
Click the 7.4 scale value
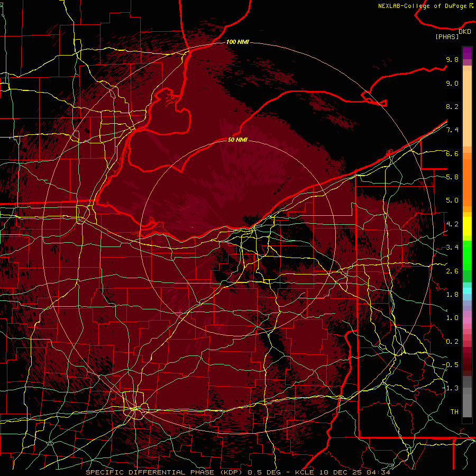(452, 130)
